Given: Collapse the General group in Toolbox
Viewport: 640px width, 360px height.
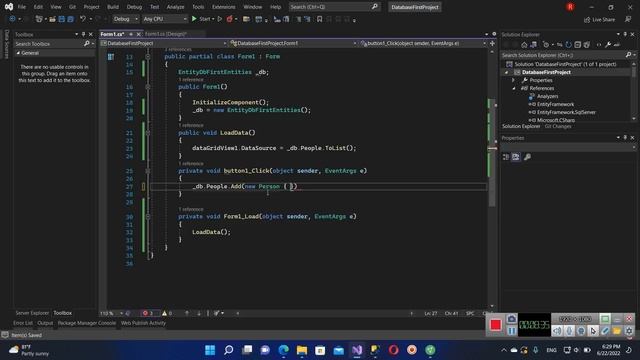Looking at the screenshot, I should pyautogui.click(x=18, y=53).
